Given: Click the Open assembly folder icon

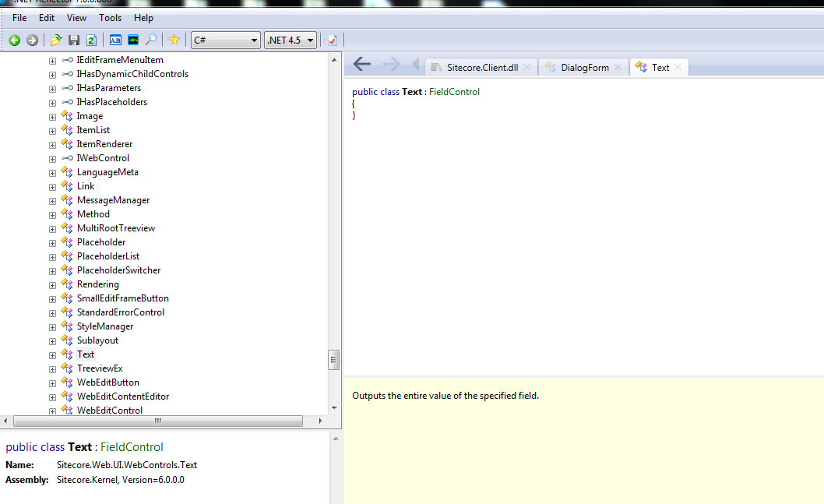Looking at the screenshot, I should pos(56,40).
